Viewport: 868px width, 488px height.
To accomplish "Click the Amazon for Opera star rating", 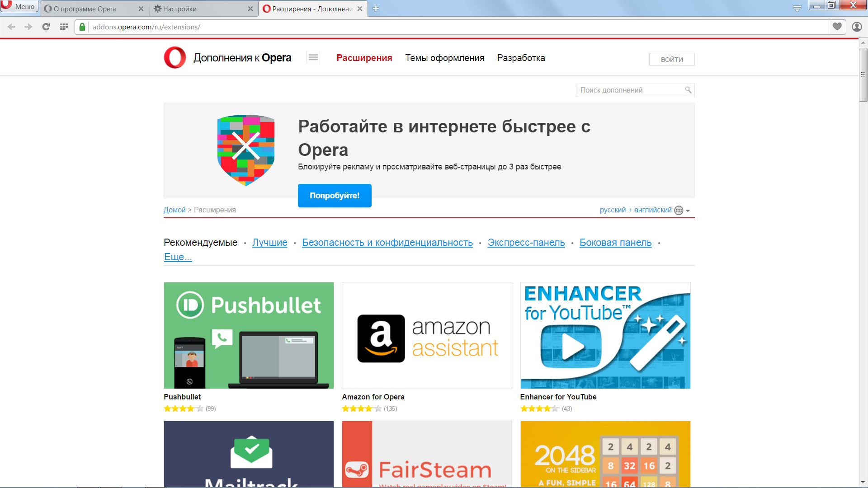I will [x=362, y=409].
